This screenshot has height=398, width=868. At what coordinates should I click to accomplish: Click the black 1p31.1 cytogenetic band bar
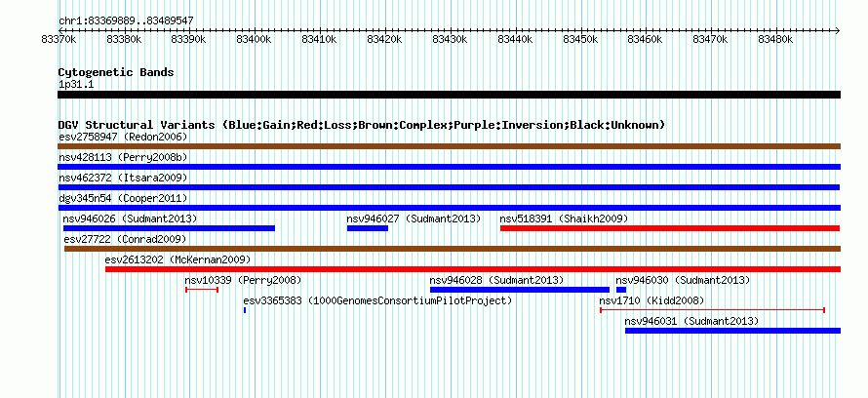[449, 96]
